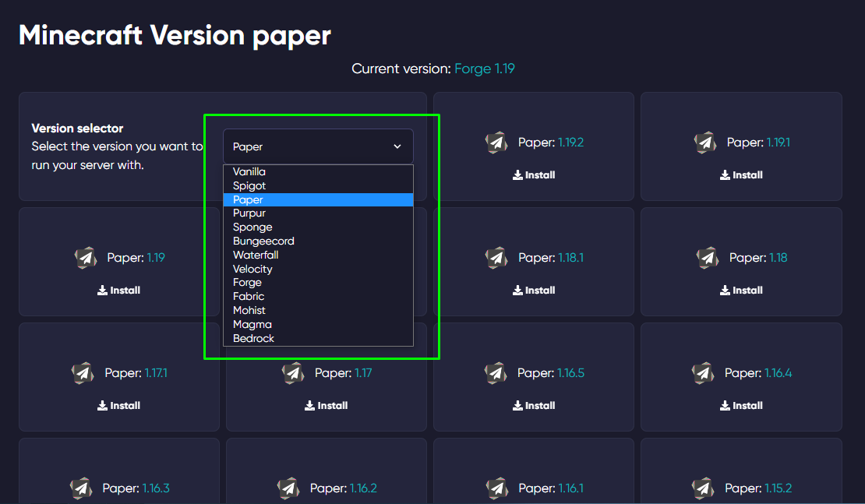Install Paper version 1.19.2

(534, 174)
